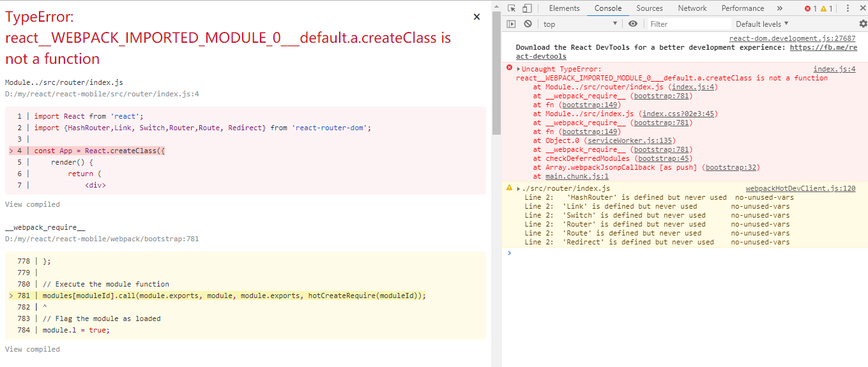The image size is (868, 367).
Task: Click warning text "'Redirect' is defined but never used"
Action: point(638,242)
